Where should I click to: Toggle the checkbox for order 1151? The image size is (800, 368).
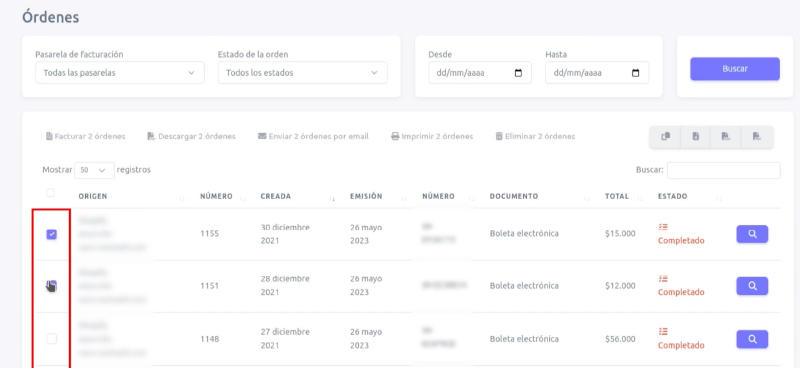[x=52, y=286]
